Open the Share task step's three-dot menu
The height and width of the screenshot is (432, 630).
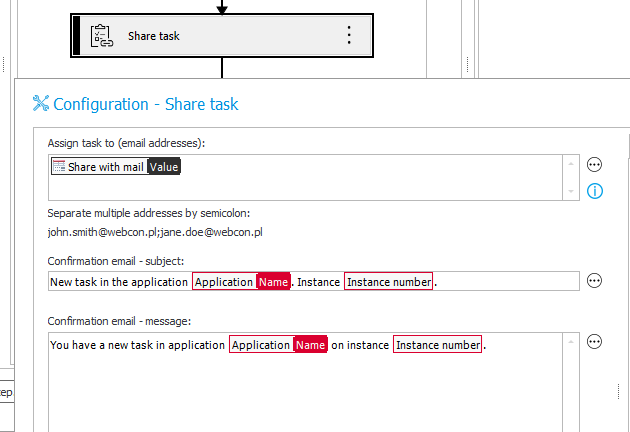349,35
